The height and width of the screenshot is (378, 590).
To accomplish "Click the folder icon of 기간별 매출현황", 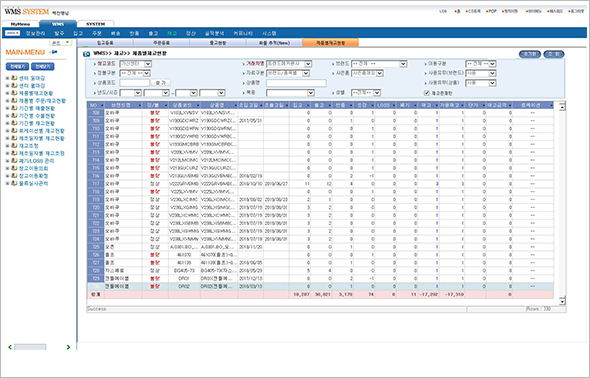I will coord(14,108).
